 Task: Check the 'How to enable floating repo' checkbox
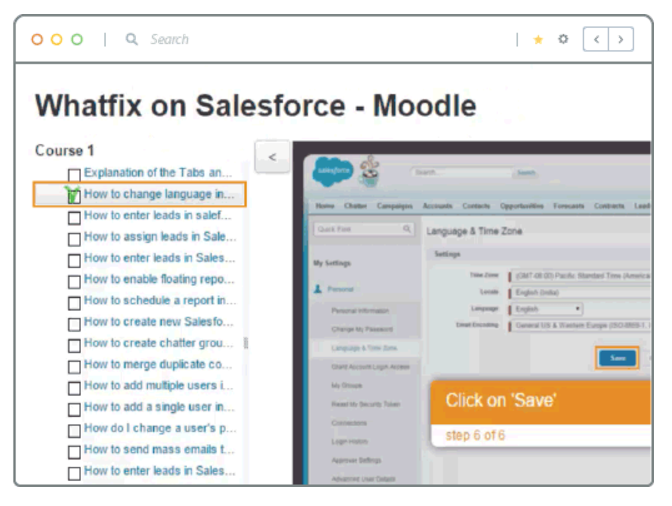(74, 281)
